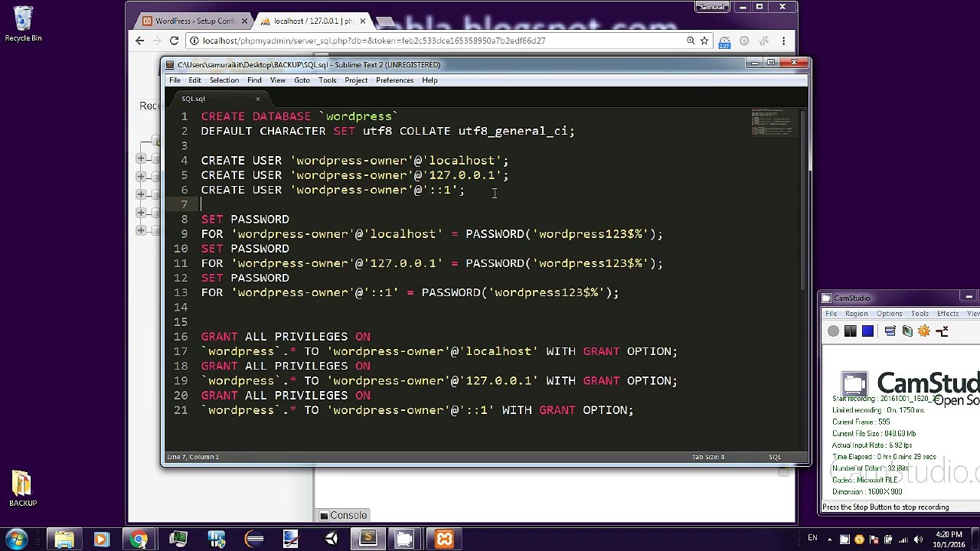Select the BACKUP folder on the desktop
The width and height of the screenshot is (980, 551).
[22, 489]
